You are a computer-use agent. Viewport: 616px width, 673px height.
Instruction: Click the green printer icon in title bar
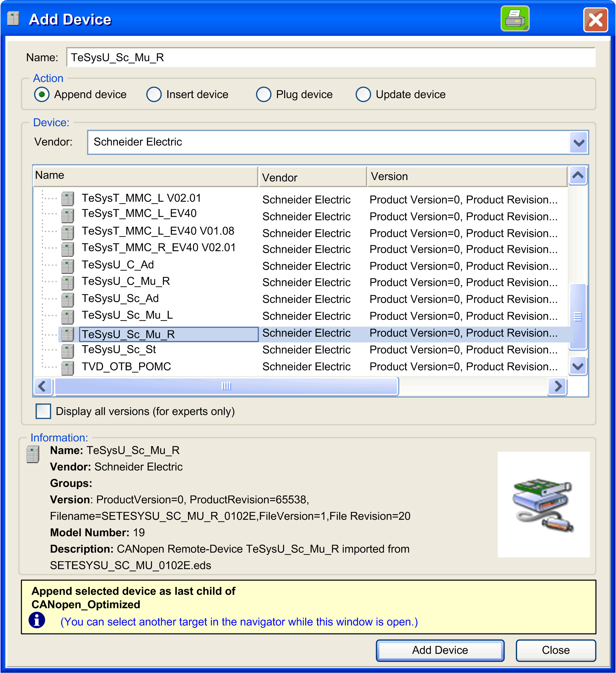(x=515, y=19)
